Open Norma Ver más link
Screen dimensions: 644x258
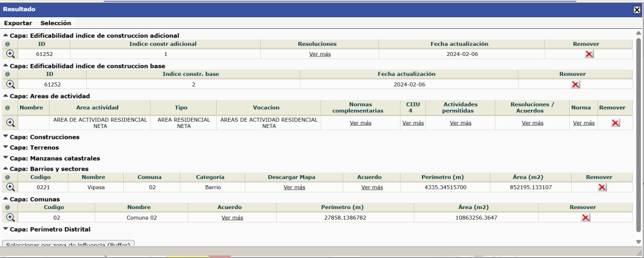(584, 122)
